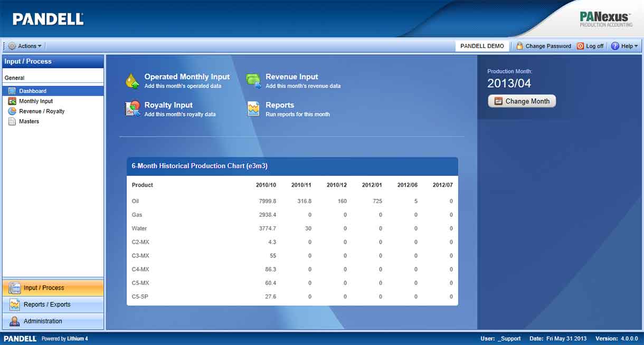Click the 2012/07 column header
The image size is (644, 345).
(443, 185)
